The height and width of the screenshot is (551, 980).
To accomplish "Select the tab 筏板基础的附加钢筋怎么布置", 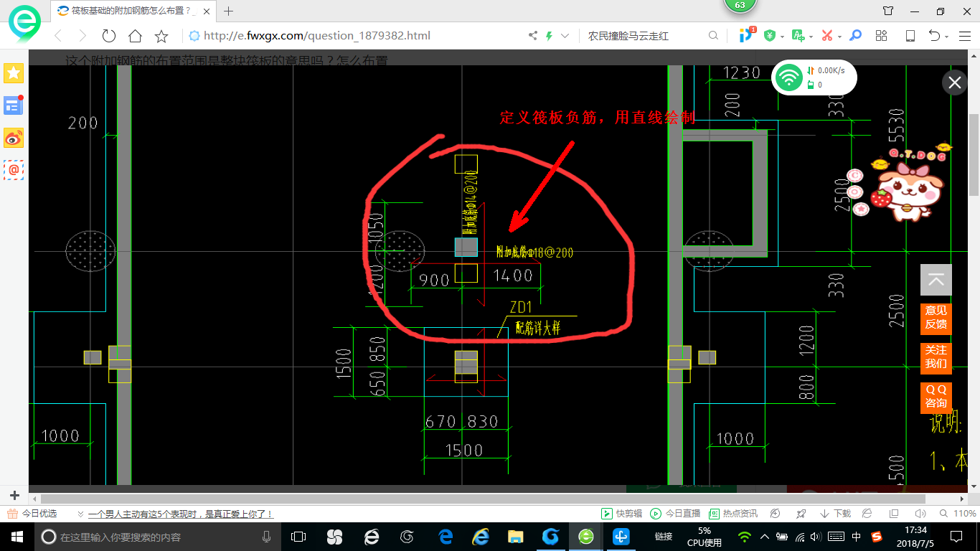I will coord(133,11).
